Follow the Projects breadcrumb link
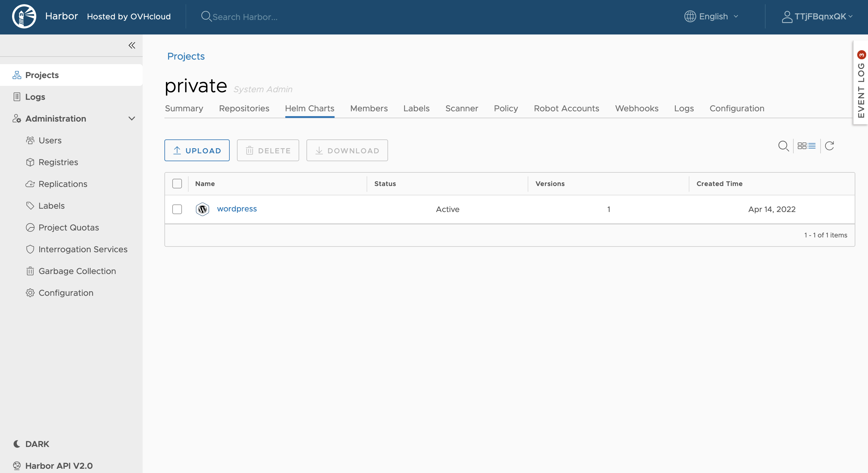Screen dimensions: 868x473 pos(186,56)
